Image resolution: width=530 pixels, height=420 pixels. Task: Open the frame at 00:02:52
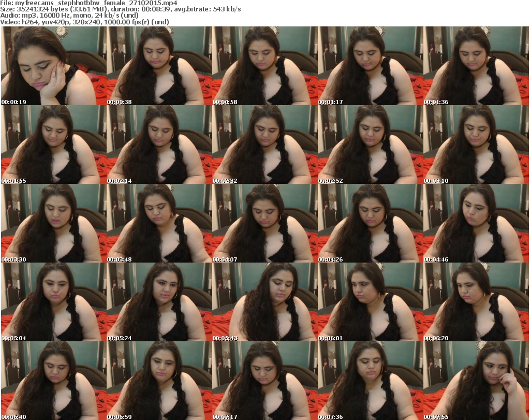[371, 144]
